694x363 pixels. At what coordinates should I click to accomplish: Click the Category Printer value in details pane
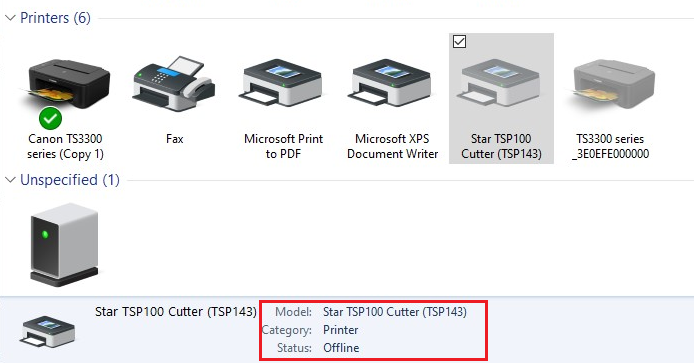coord(340,330)
